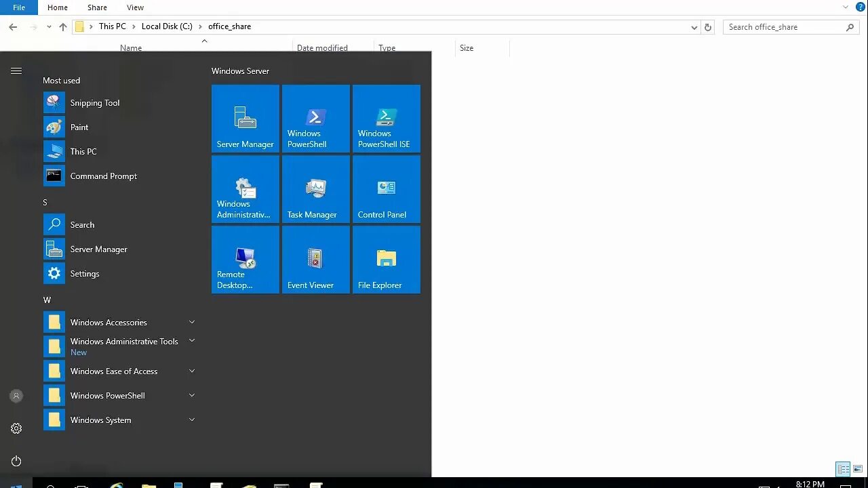
Task: Click the S letter header in app list
Action: pyautogui.click(x=45, y=203)
